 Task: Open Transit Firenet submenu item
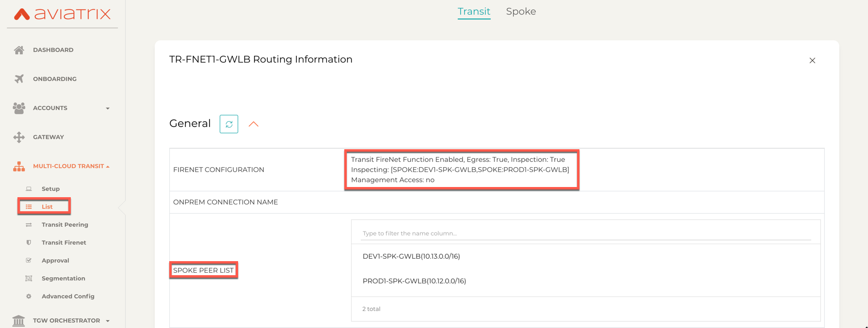(64, 243)
